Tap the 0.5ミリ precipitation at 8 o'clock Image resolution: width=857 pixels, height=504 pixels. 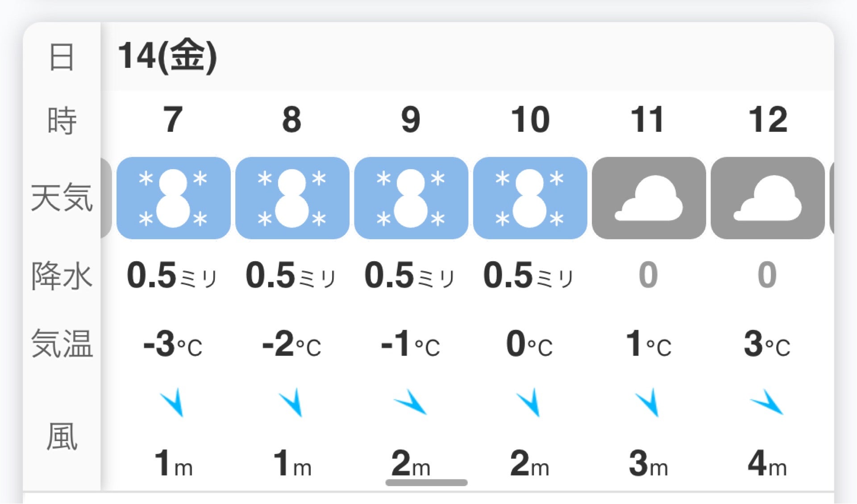(291, 275)
